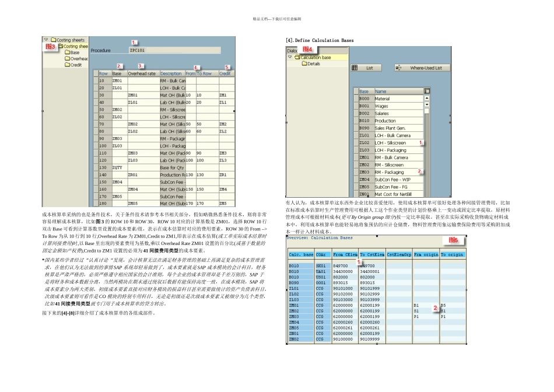554x392 pixels.
Task: Click the Credit column header
Action: pyautogui.click(x=226, y=73)
